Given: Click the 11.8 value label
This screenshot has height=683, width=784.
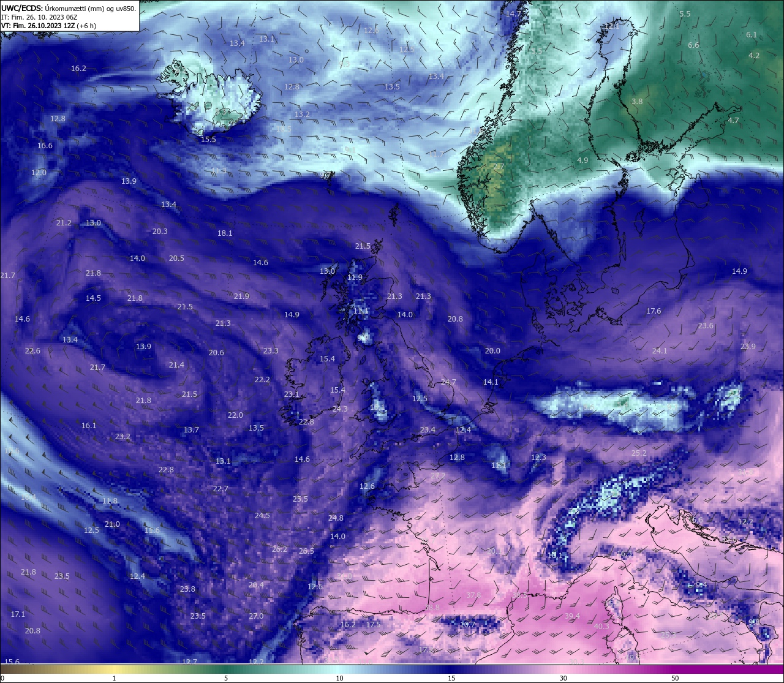Looking at the screenshot, I should click(110, 501).
